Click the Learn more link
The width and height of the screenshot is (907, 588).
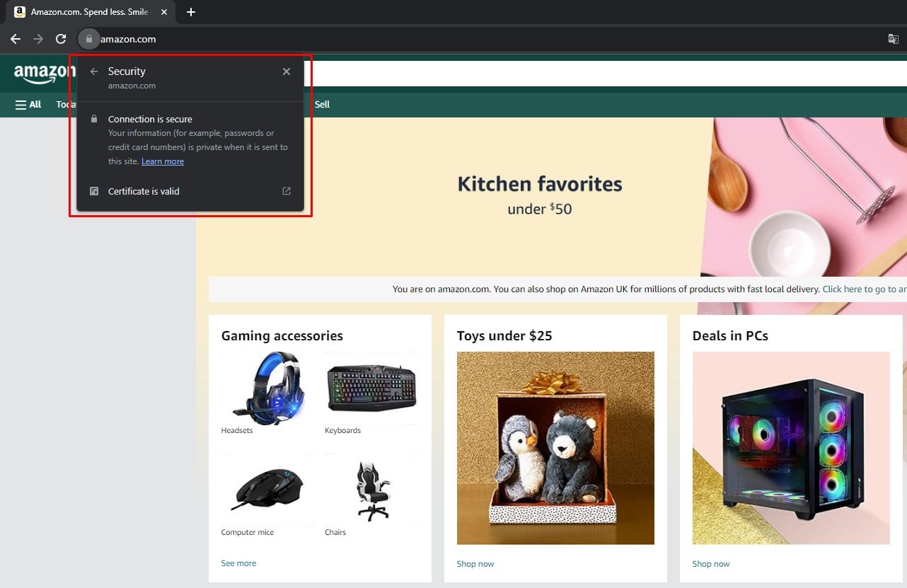(163, 161)
